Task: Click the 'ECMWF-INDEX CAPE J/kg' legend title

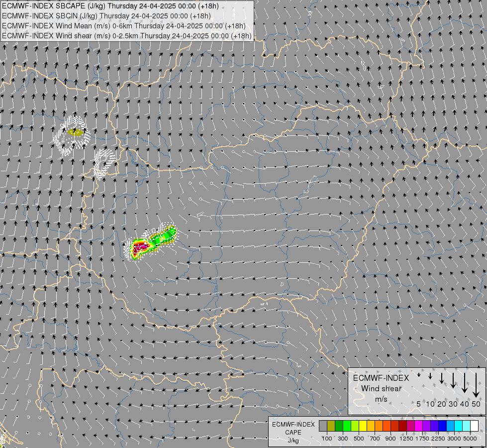Action: (x=293, y=433)
